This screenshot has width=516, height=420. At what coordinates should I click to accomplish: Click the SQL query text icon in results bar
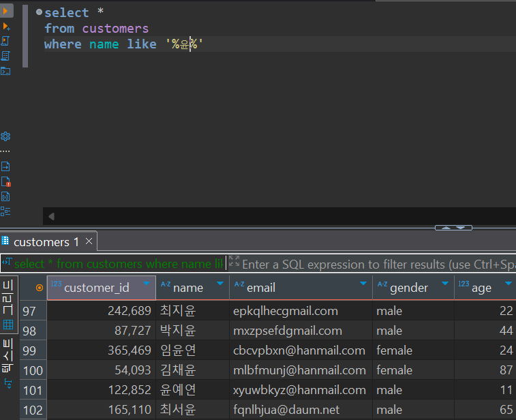click(7, 262)
